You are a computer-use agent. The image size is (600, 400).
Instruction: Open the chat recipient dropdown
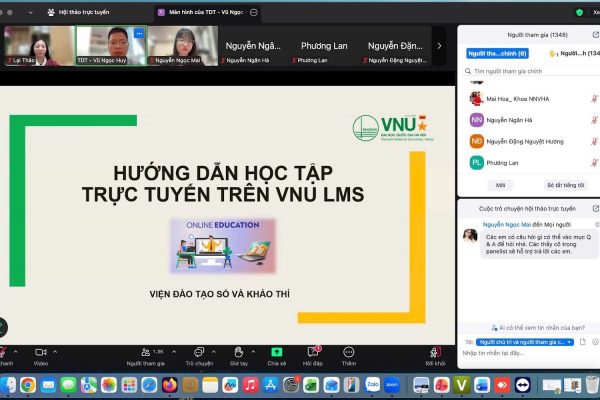tap(525, 341)
